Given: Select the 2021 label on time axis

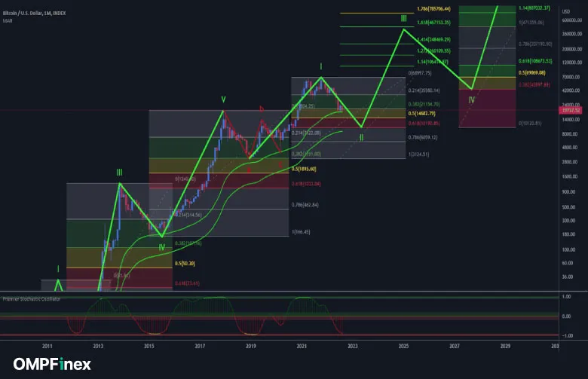Looking at the screenshot, I should click(x=302, y=345).
